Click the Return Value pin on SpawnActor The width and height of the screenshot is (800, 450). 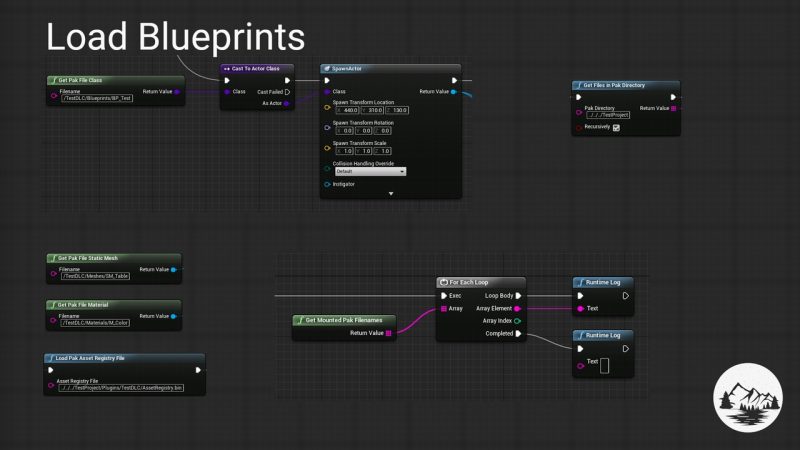point(454,92)
